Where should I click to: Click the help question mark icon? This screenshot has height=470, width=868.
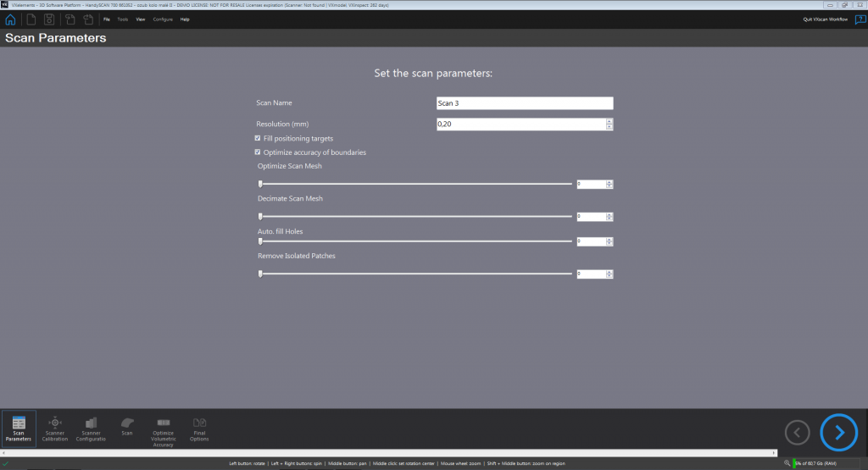coord(860,19)
